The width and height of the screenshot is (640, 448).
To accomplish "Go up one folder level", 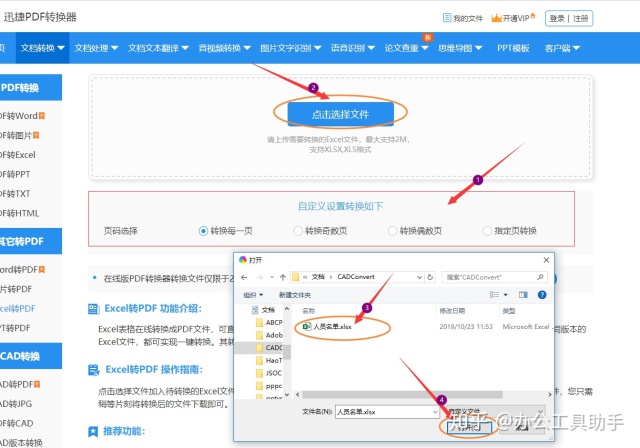I will point(282,277).
